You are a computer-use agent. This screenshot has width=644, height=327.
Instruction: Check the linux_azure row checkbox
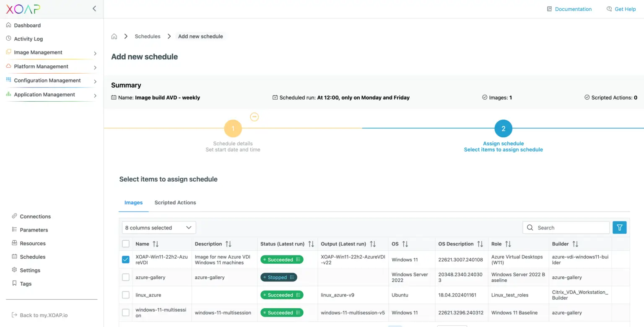[126, 295]
